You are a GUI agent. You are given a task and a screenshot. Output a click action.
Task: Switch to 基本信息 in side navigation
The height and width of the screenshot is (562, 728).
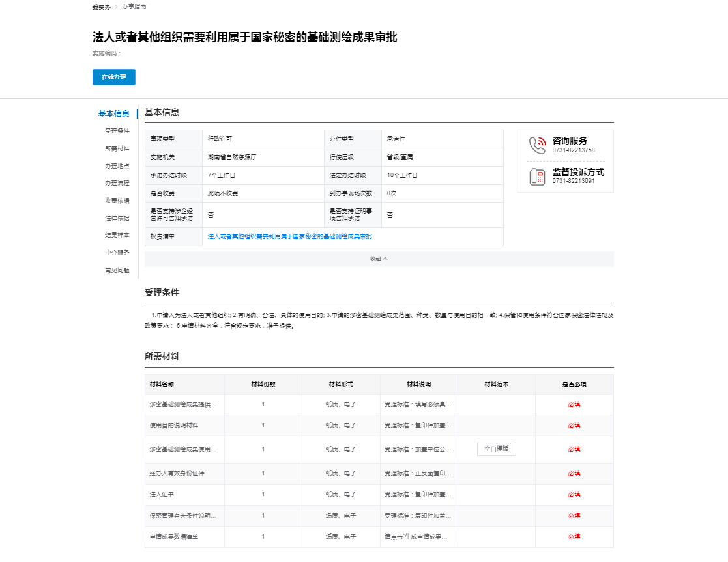(x=113, y=114)
